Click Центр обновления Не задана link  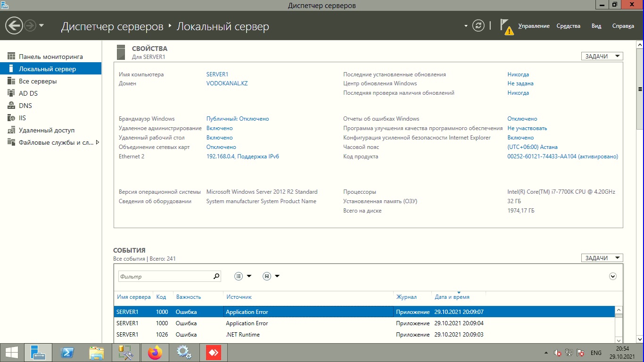click(520, 83)
